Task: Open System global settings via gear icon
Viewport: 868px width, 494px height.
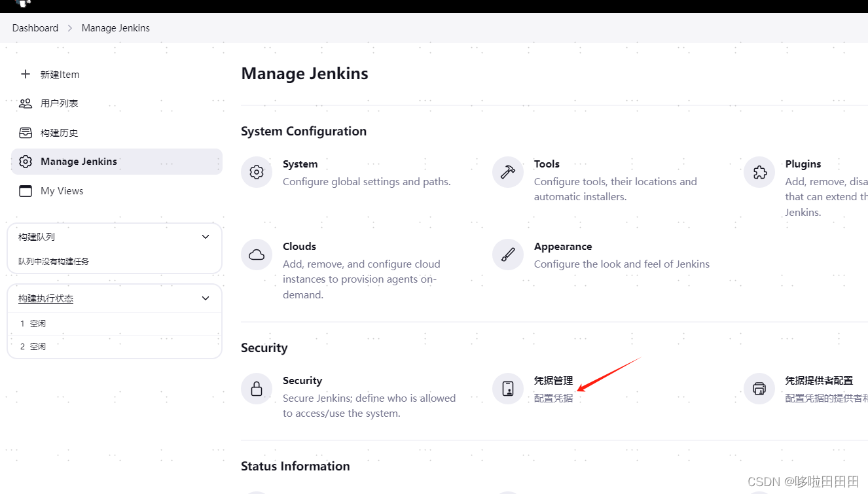Action: click(x=256, y=171)
